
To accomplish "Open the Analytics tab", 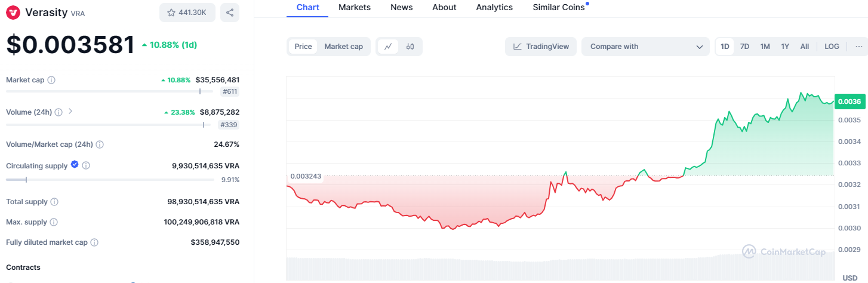I will point(494,7).
